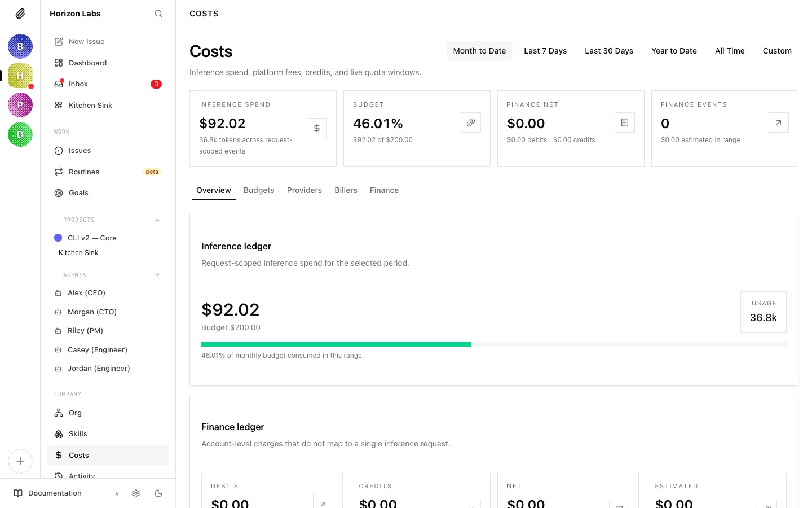Switch to the Finance tab

[x=384, y=191]
